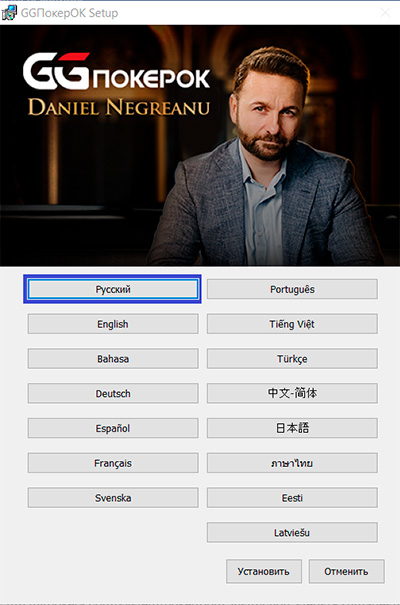Select the Bahasa language option
Screen dimensions: 400x605
click(x=113, y=358)
